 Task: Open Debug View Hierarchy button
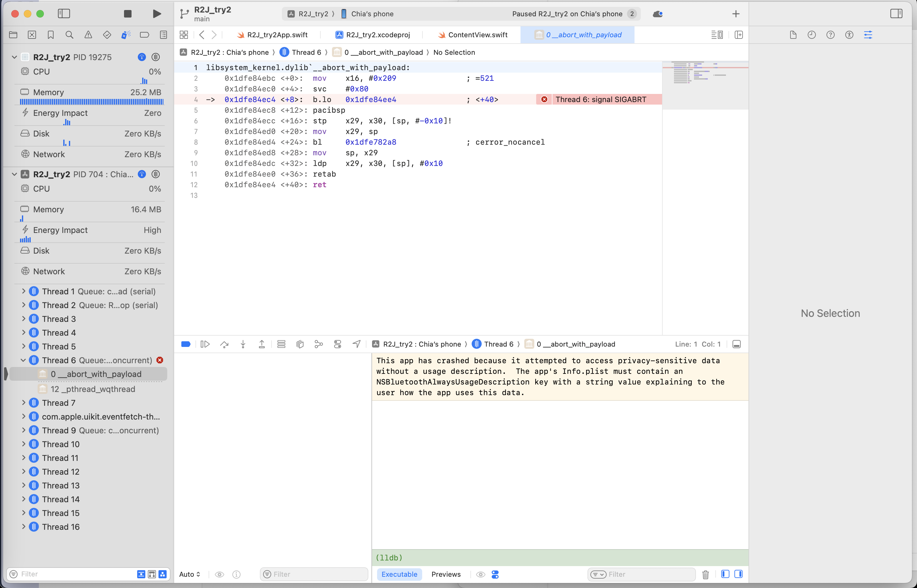(300, 344)
